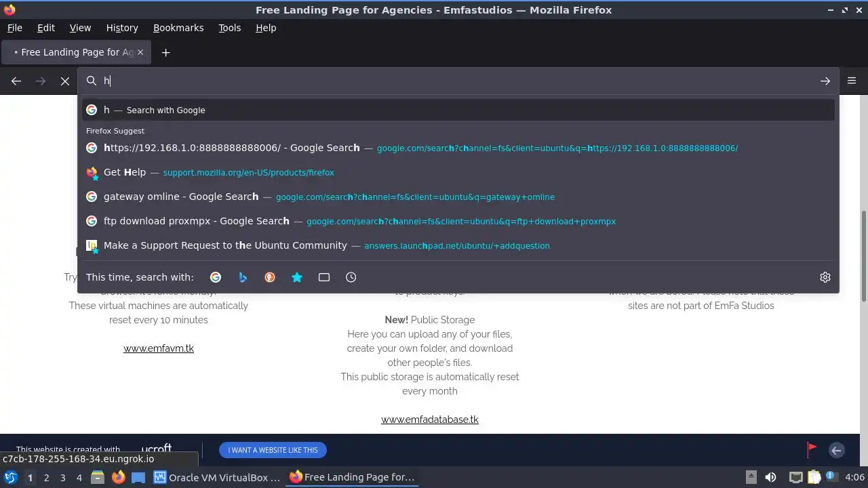Viewport: 868px width, 488px height.
Task: Open the History menu
Action: tap(122, 28)
